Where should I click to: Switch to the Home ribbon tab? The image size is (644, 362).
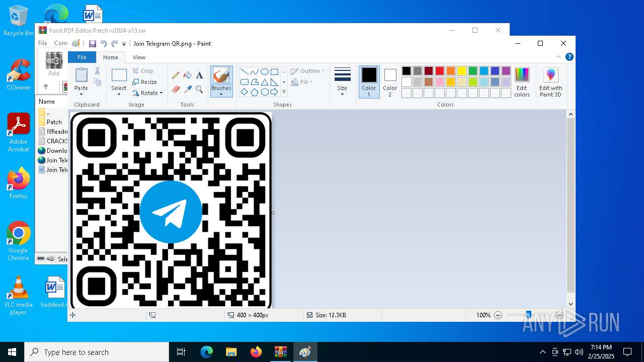coord(111,57)
